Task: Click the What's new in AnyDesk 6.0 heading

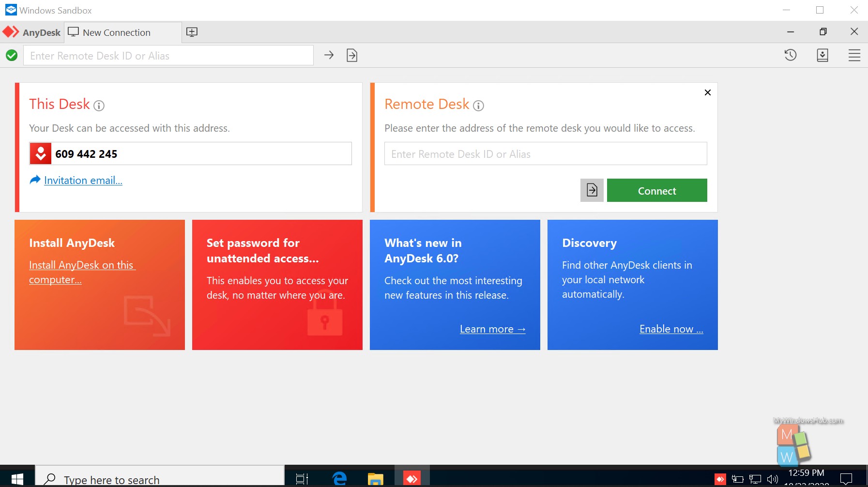Action: 423,250
